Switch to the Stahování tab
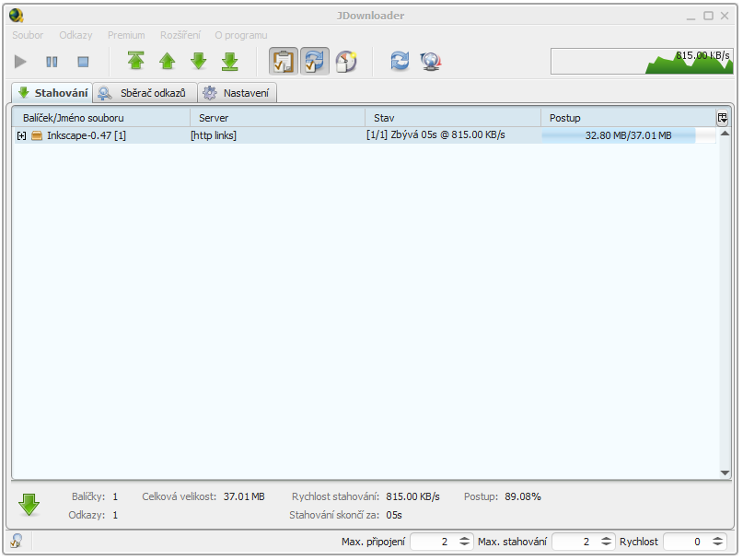 point(52,93)
